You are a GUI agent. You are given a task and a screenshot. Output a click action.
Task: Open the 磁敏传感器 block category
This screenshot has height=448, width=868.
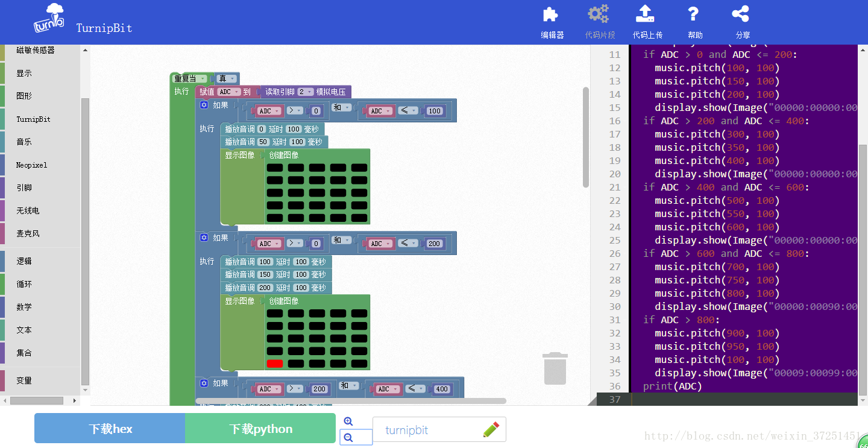[40, 50]
